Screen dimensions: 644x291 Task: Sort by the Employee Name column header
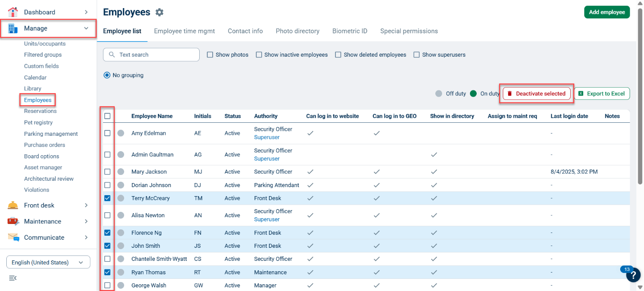click(152, 116)
